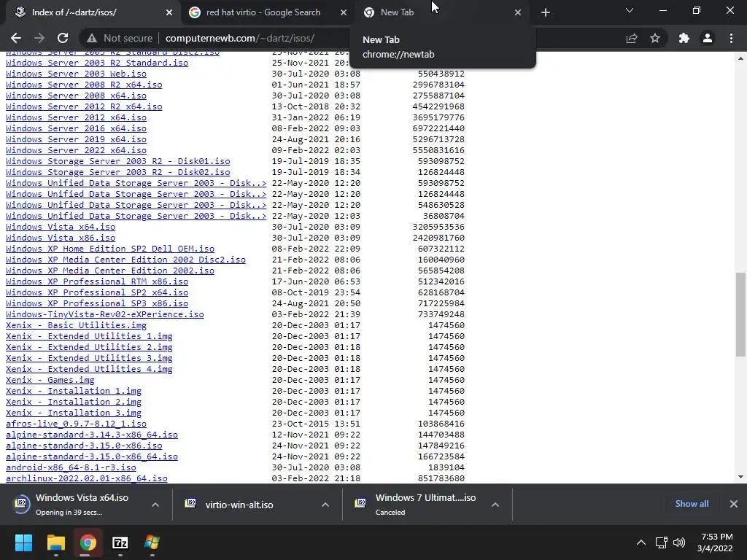Open the Xenix Installation 1.img link
This screenshot has height=560, width=747.
(74, 391)
